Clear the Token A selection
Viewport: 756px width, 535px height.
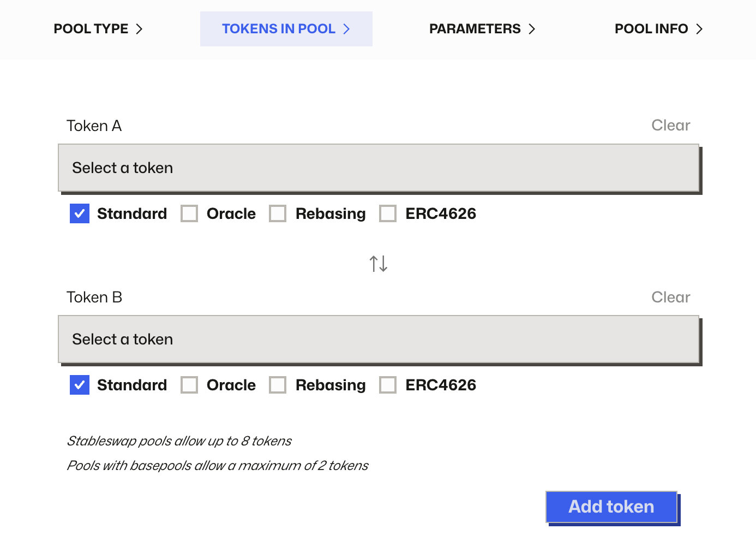(670, 126)
